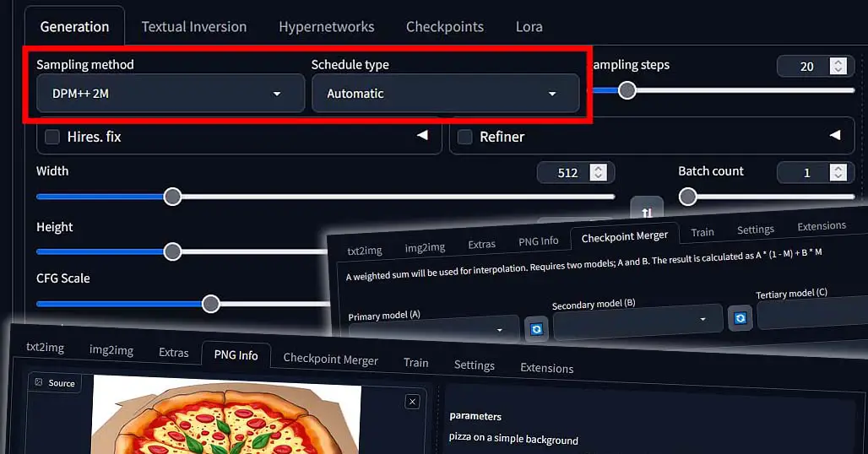Open the Secondary model (B) dropdown
Screen dimensions: 868x454
coord(637,321)
